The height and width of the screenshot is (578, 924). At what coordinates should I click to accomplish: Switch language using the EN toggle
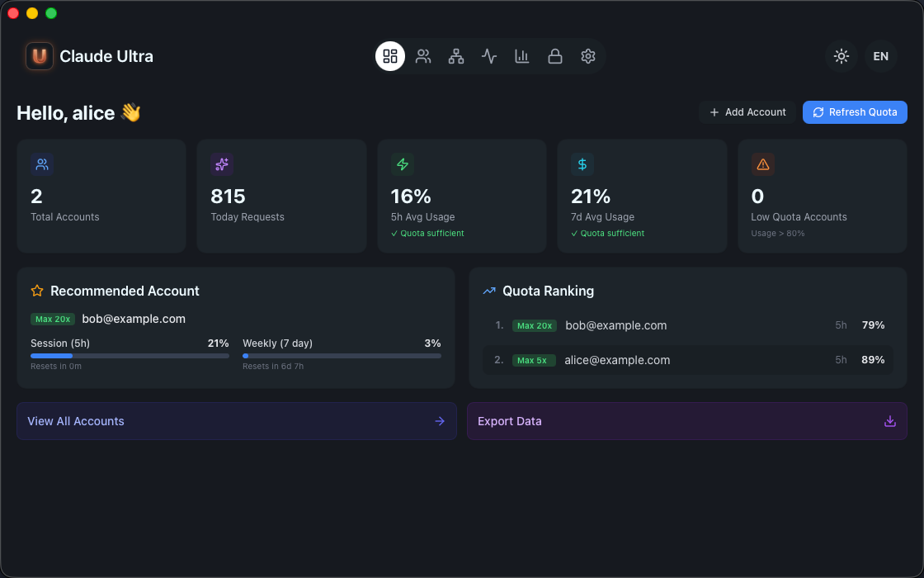tap(880, 56)
